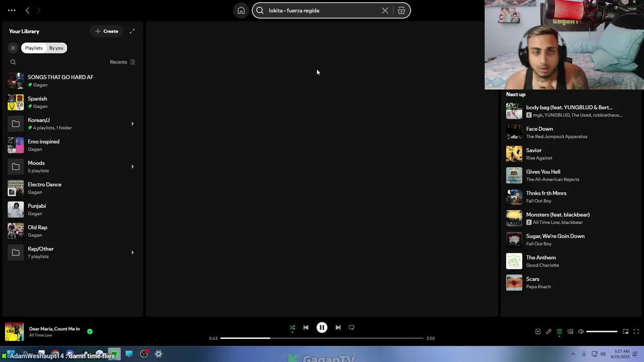Image resolution: width=644 pixels, height=362 pixels.
Task: Click the green saved checkmark for Dear Maria
Action: pyautogui.click(x=90, y=331)
